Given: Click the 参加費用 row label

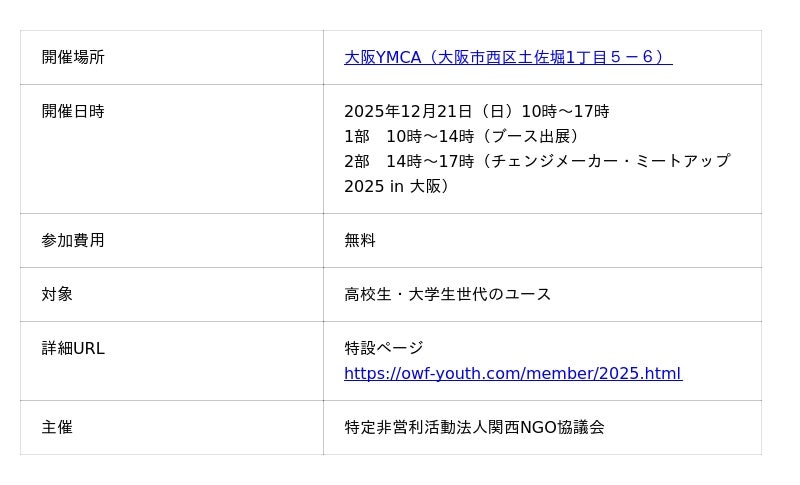Looking at the screenshot, I should pos(73,240).
